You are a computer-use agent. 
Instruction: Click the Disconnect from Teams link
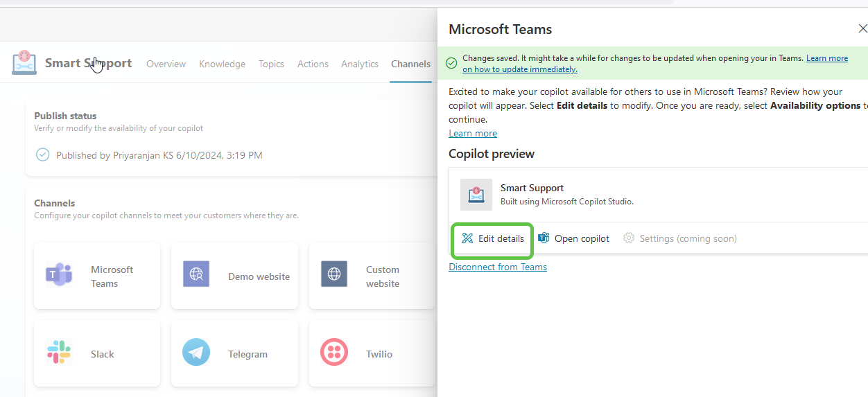497,267
